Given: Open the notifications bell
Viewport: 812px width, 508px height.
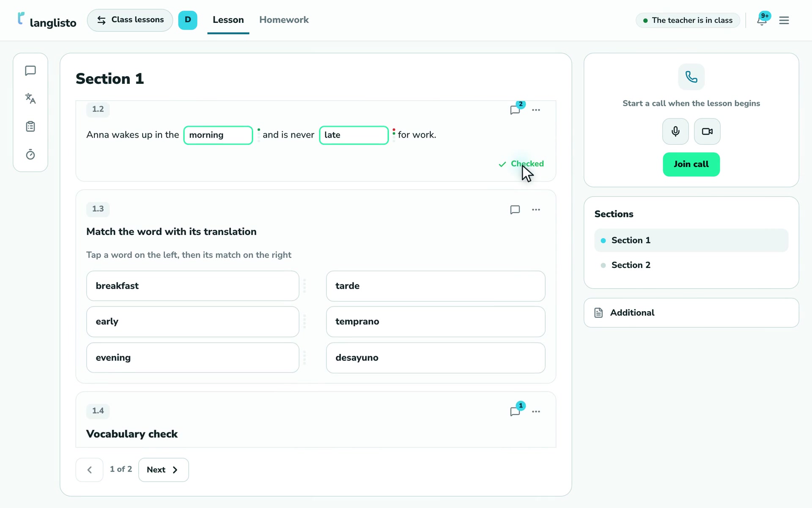Looking at the screenshot, I should point(762,20).
